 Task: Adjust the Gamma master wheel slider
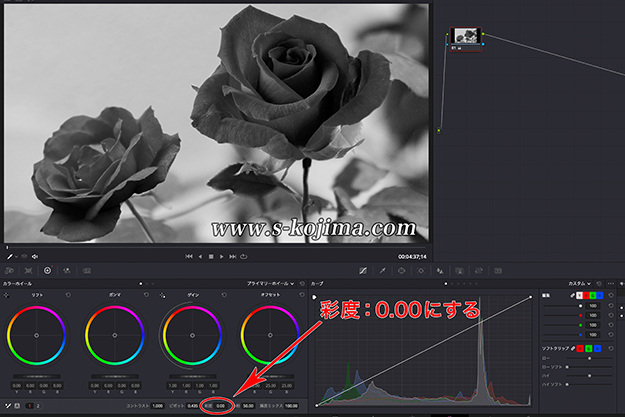pos(115,376)
